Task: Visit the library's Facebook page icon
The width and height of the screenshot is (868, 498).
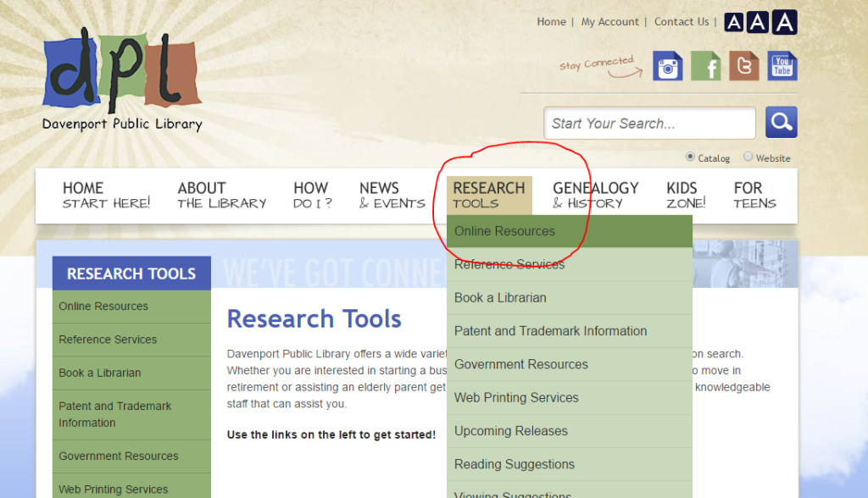Action: click(x=706, y=66)
